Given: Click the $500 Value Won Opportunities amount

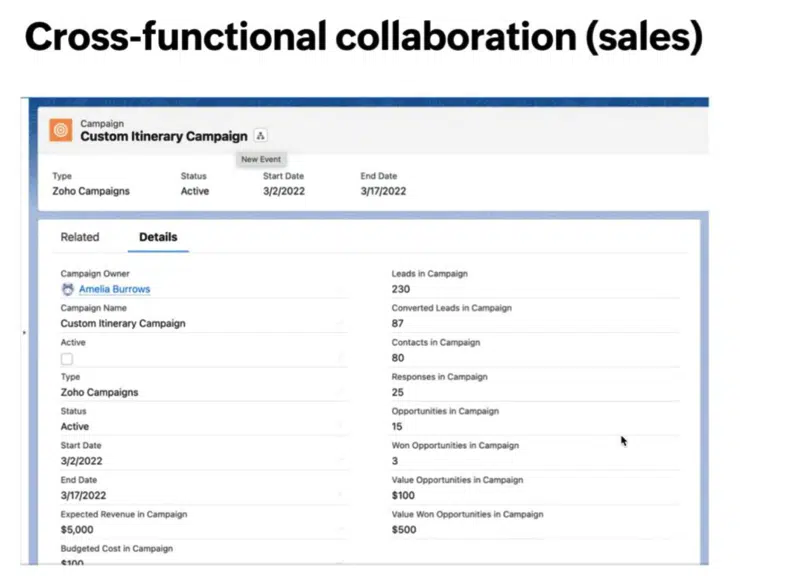Looking at the screenshot, I should point(403,530).
